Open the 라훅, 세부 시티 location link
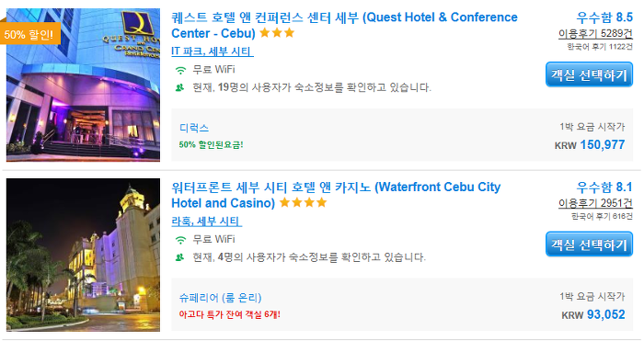Viewport: 644px width, 341px height. pyautogui.click(x=206, y=222)
